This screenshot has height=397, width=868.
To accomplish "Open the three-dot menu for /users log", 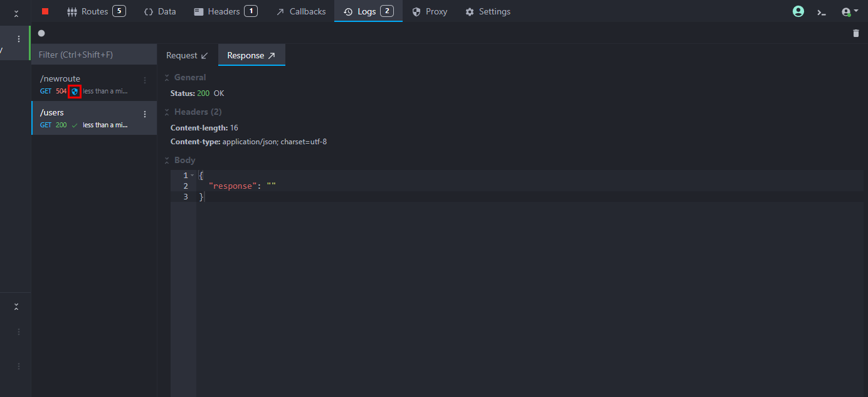I will [x=145, y=114].
